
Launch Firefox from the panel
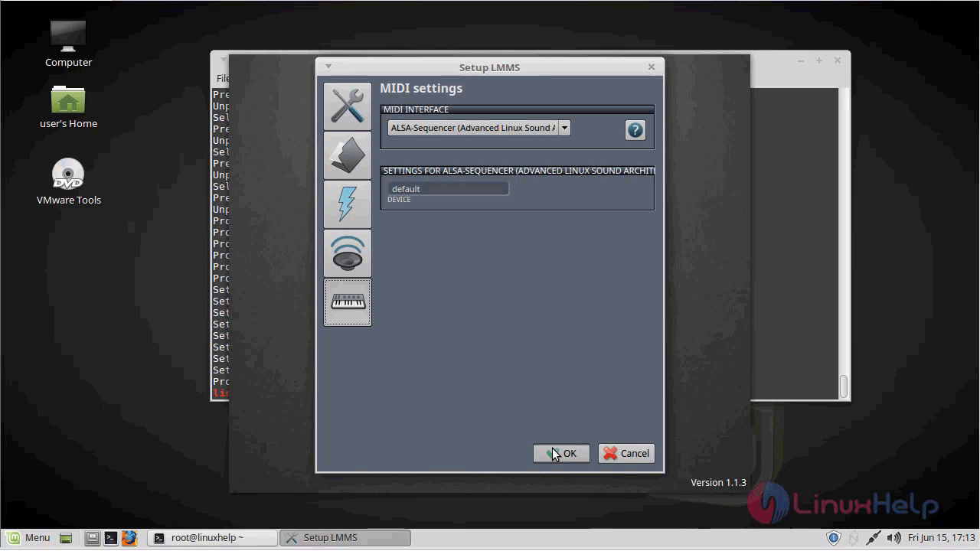[129, 538]
